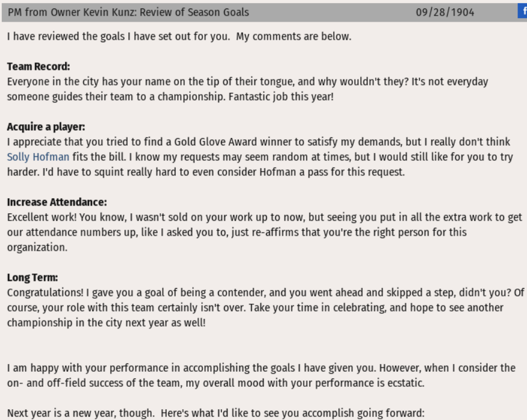Click 'Review of Season Goals' in title bar
This screenshot has width=527, height=420.
click(195, 12)
